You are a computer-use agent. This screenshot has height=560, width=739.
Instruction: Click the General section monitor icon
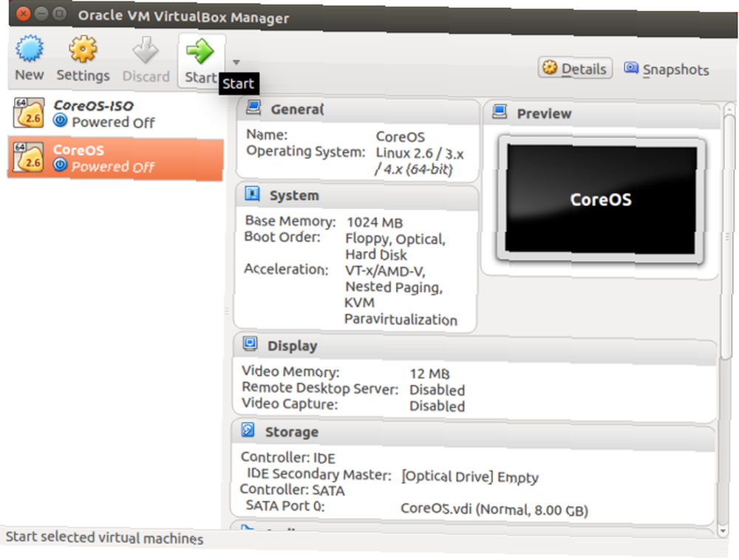253,108
